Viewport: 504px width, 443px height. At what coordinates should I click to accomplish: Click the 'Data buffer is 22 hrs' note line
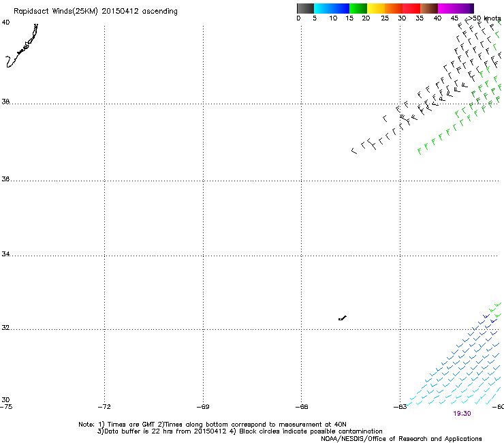tap(240, 431)
